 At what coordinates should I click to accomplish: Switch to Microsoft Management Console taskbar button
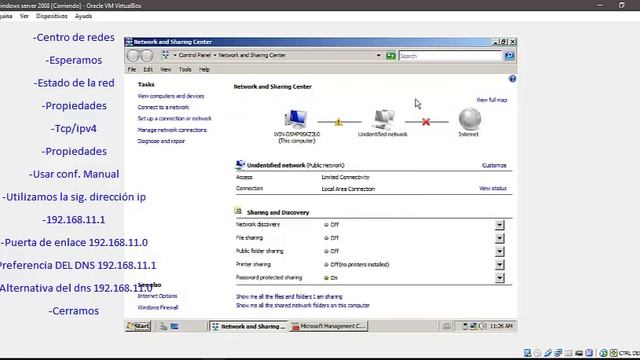(x=329, y=326)
